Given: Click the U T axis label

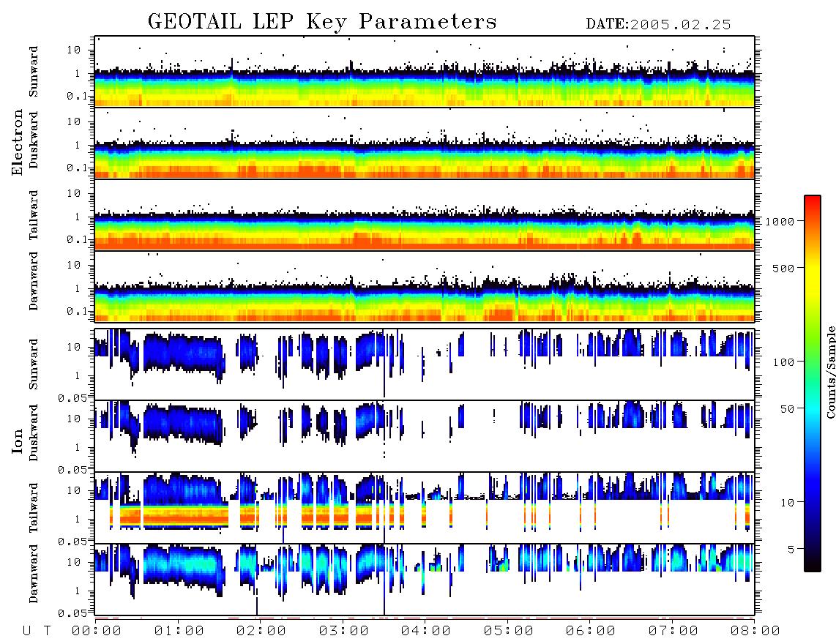Looking at the screenshot, I should click(37, 631).
